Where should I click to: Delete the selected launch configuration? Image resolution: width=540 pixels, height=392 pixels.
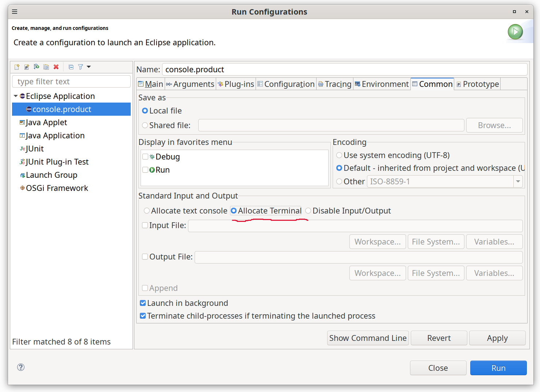pyautogui.click(x=56, y=67)
